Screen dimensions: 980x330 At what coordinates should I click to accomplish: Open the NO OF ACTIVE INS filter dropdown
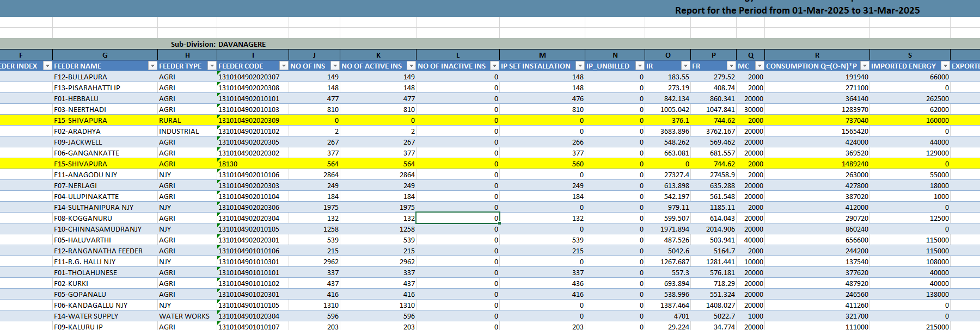(411, 66)
